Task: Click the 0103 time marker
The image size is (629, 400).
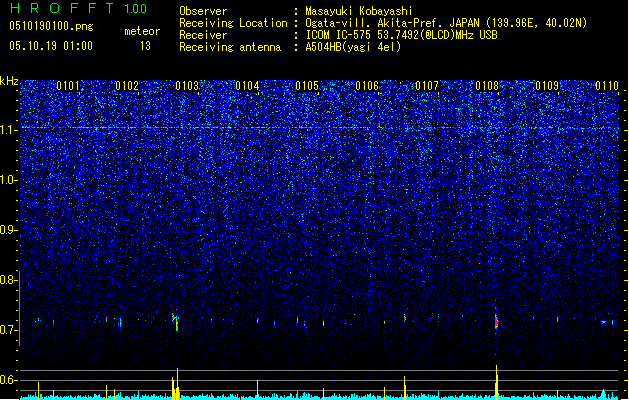Action: point(187,86)
